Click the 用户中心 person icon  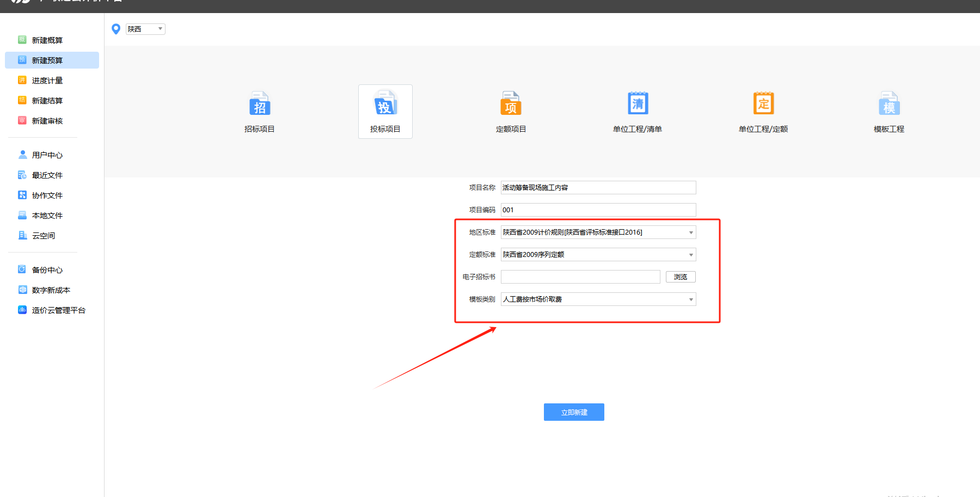click(22, 155)
